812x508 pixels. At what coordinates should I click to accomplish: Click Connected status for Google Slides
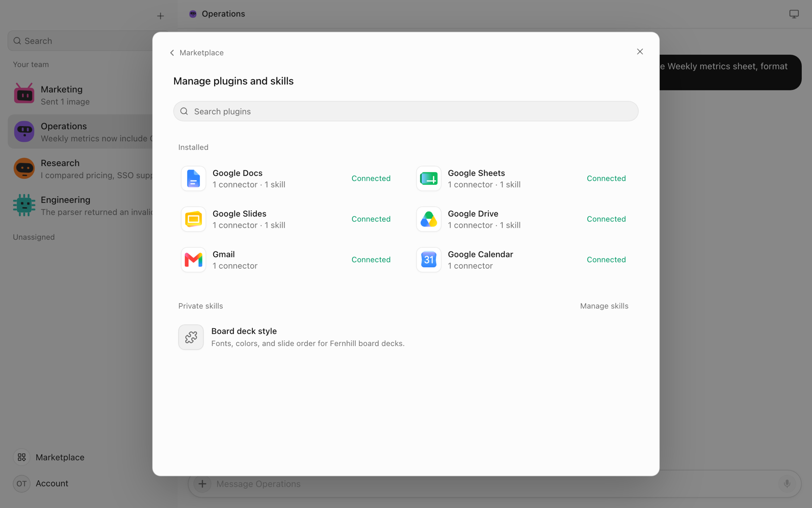(371, 219)
